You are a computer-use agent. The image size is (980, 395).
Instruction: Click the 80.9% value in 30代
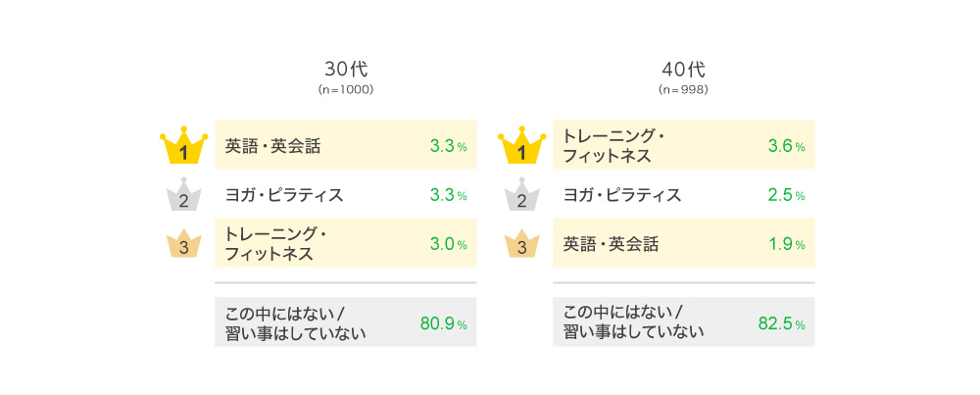pos(443,323)
